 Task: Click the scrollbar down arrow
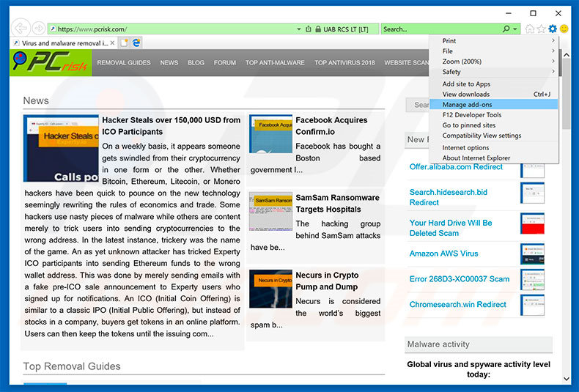567,378
